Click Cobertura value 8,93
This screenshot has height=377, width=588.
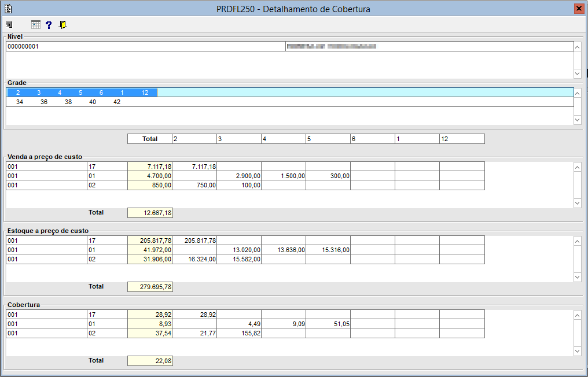(150, 324)
